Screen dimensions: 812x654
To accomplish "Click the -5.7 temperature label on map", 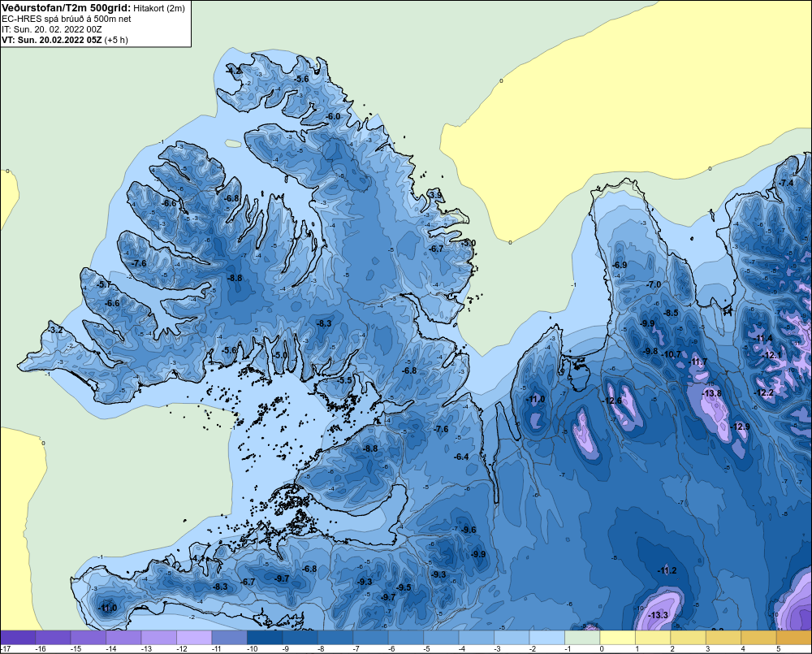I will 104,284.
